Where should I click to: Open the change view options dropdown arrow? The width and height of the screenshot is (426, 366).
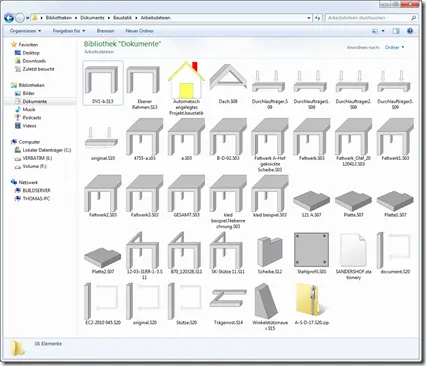(383, 31)
